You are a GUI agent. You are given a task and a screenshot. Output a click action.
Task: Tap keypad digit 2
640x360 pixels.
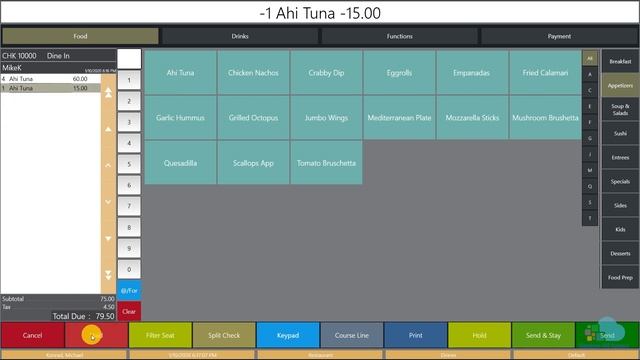pyautogui.click(x=129, y=101)
